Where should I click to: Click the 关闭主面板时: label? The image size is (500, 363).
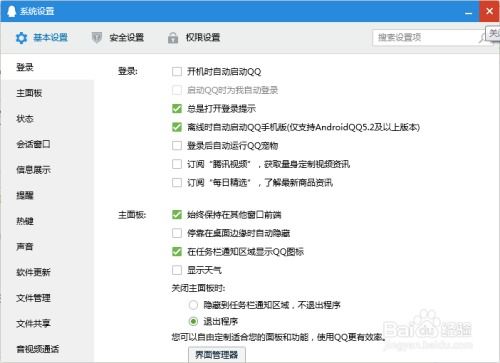point(198,288)
